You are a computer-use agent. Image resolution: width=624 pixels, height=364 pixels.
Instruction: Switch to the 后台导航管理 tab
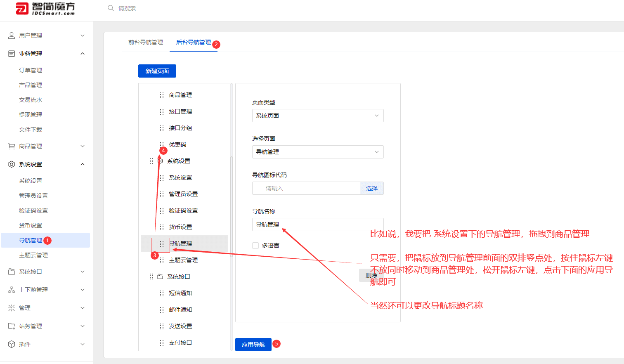click(194, 42)
